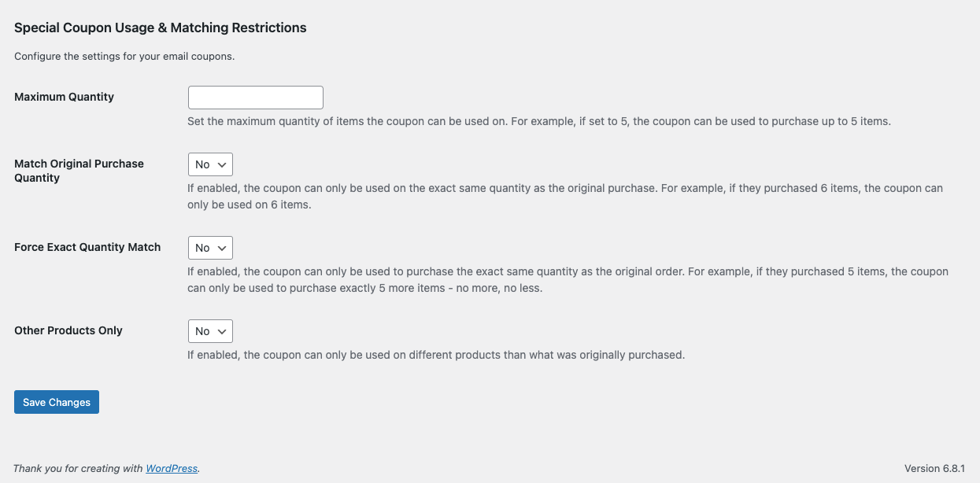The image size is (980, 483).
Task: Click the Other Products Only label
Action: point(68,330)
